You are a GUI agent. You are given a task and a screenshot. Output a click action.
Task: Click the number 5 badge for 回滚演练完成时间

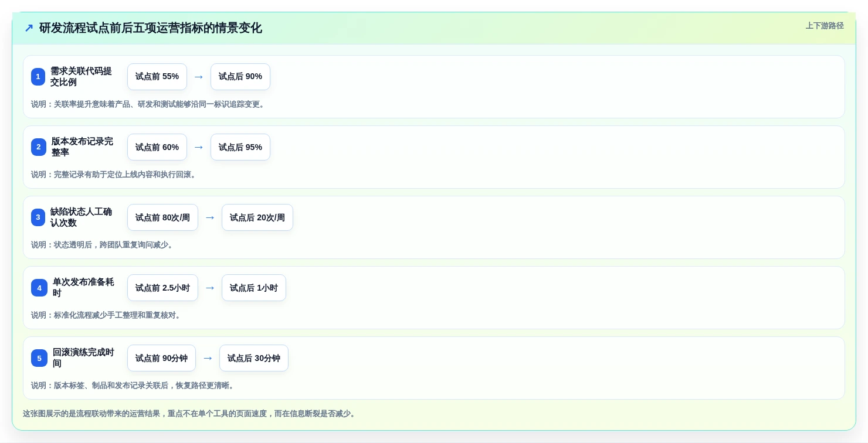(39, 358)
